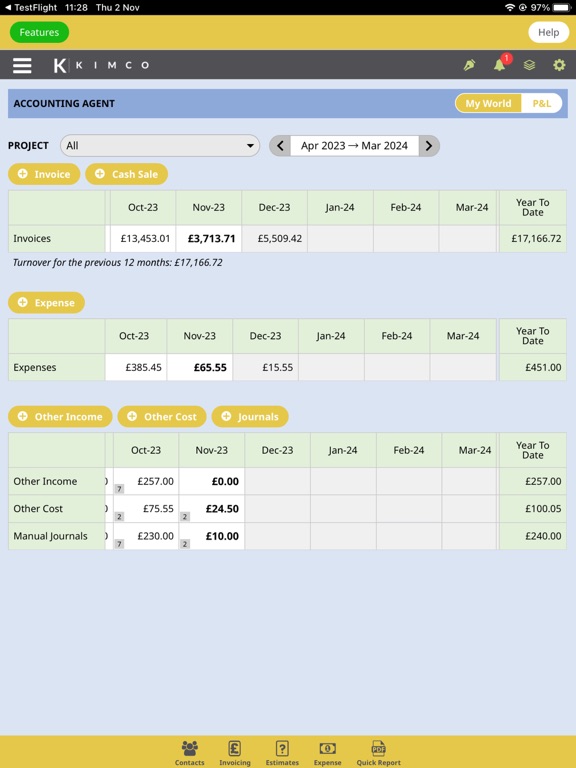
Task: Select the My World toggle
Action: (x=488, y=103)
